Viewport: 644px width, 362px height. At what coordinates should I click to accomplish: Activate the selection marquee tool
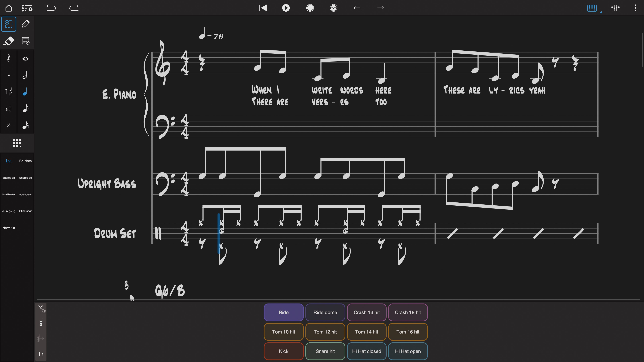pos(9,24)
